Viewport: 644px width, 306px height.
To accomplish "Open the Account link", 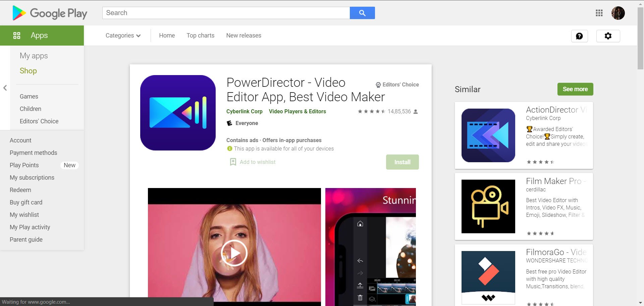I will (20, 140).
